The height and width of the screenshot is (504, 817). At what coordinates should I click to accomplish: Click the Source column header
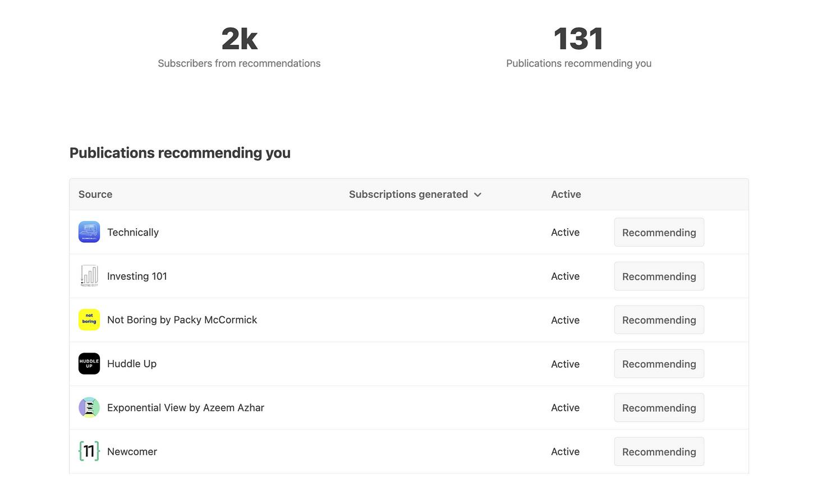pyautogui.click(x=95, y=195)
